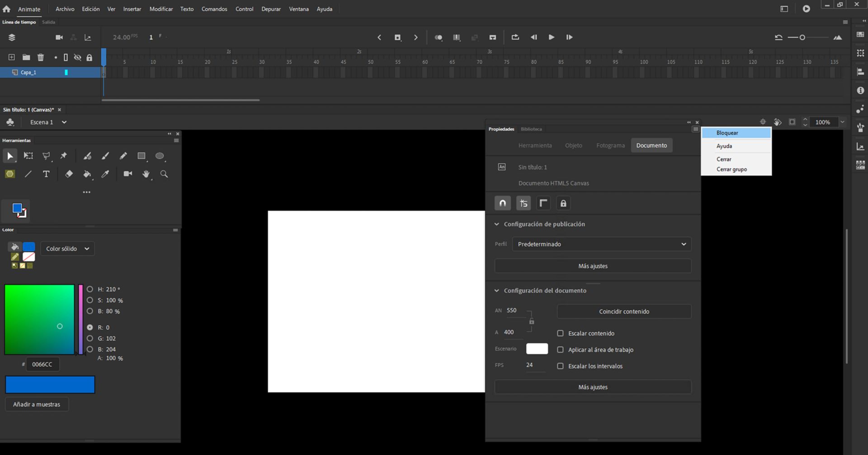Viewport: 868px width, 455px height.
Task: Open the Color panel options menu
Action: (175, 230)
